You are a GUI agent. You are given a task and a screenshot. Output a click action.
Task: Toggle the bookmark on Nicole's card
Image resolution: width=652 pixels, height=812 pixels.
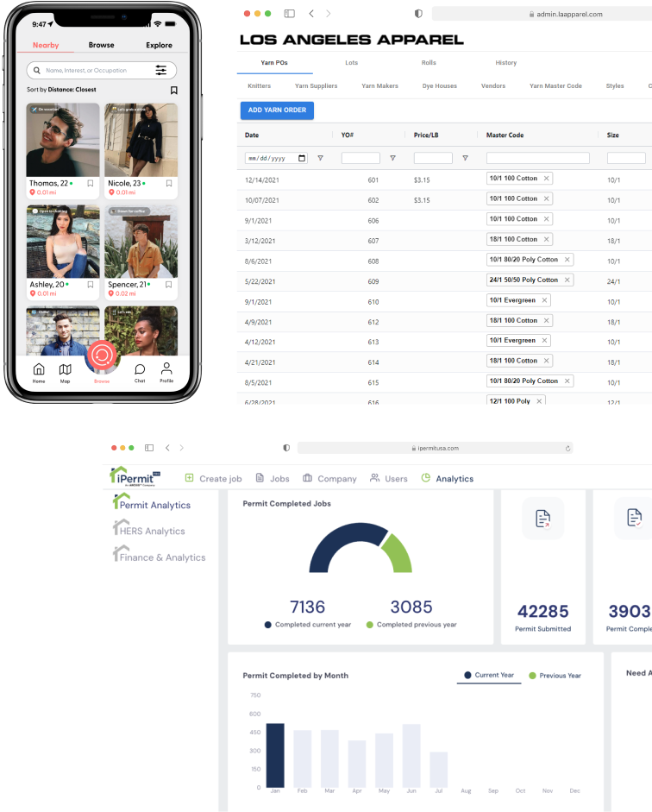[x=169, y=184]
